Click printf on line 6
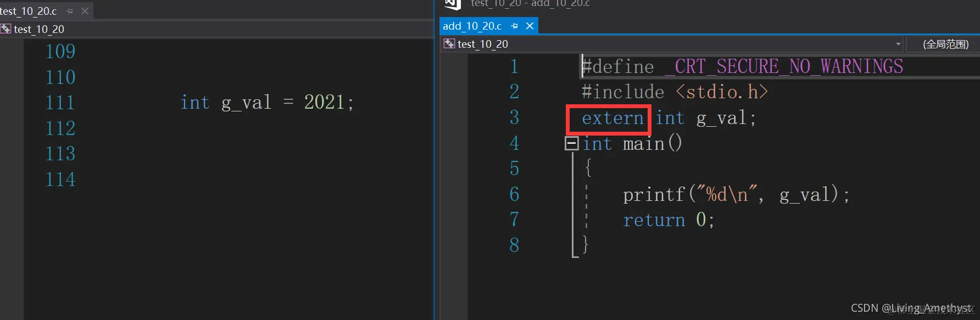 coord(654,195)
